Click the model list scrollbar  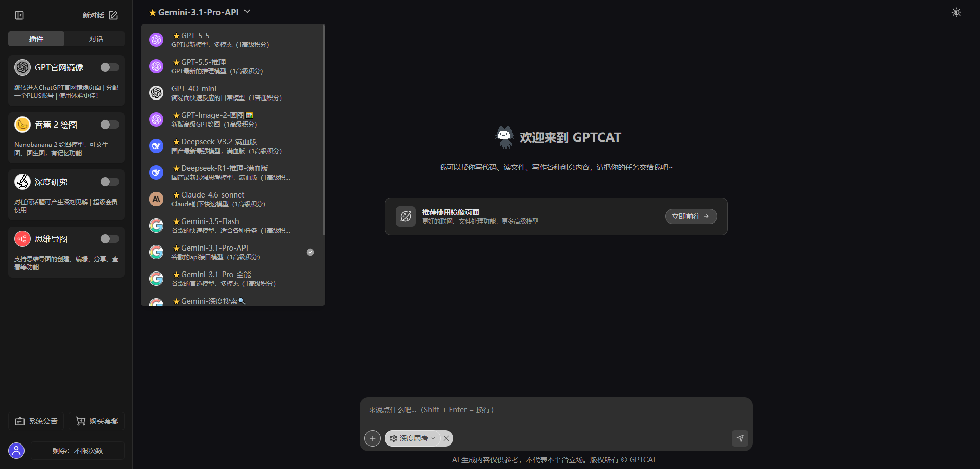point(324,130)
